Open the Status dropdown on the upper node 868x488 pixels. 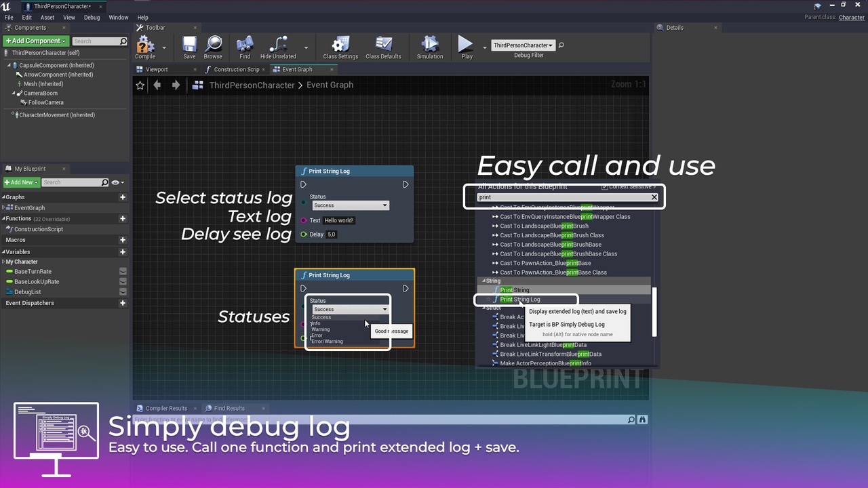[350, 205]
